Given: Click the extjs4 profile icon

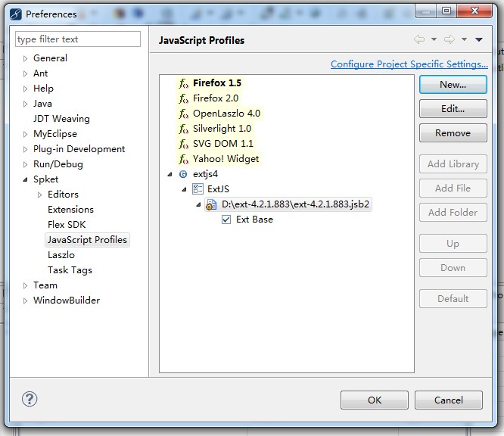Looking at the screenshot, I should pyautogui.click(x=183, y=174).
